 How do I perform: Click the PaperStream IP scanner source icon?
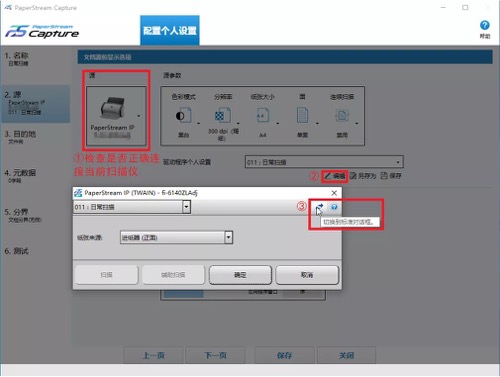pyautogui.click(x=113, y=108)
